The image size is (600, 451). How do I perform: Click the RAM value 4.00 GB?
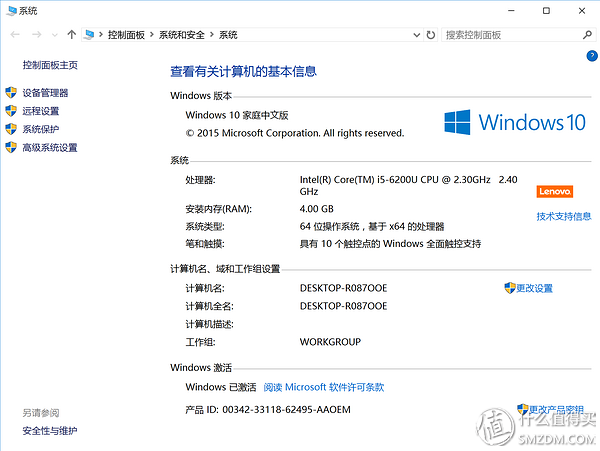(x=316, y=209)
